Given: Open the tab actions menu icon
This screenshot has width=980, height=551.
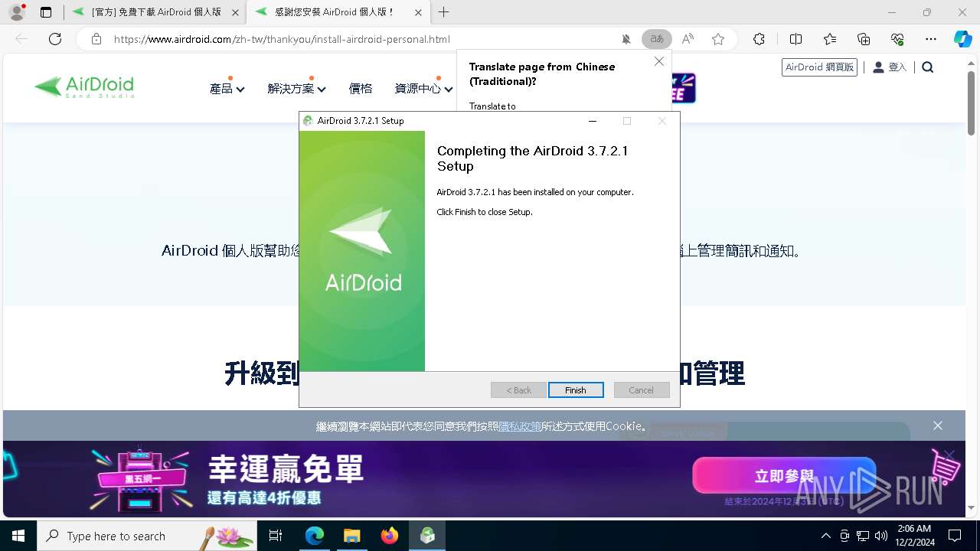Looking at the screenshot, I should [x=46, y=12].
